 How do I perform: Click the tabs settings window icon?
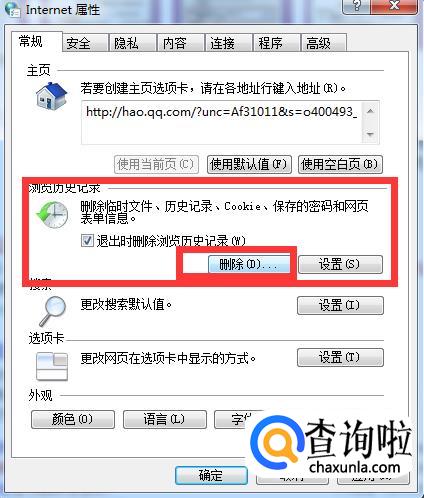coord(52,367)
